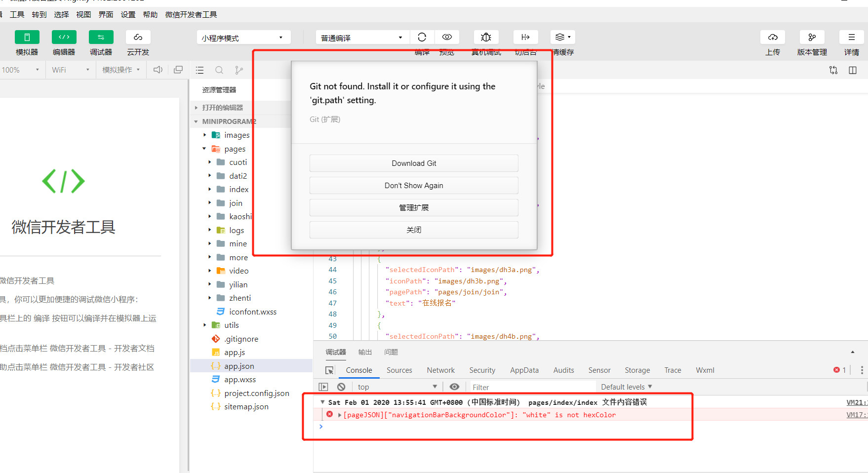Image resolution: width=868 pixels, height=473 pixels.
Task: Open the clear cache layers dropdown
Action: pos(563,37)
